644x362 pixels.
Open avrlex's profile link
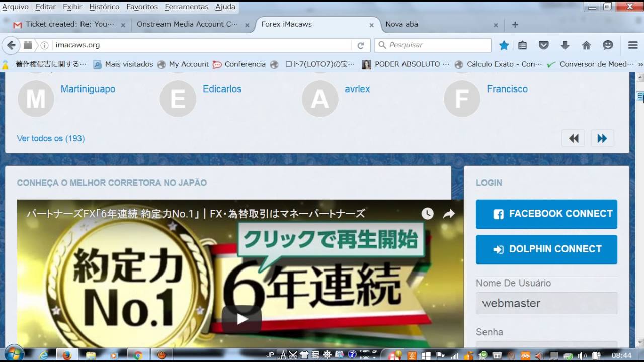[x=357, y=89]
